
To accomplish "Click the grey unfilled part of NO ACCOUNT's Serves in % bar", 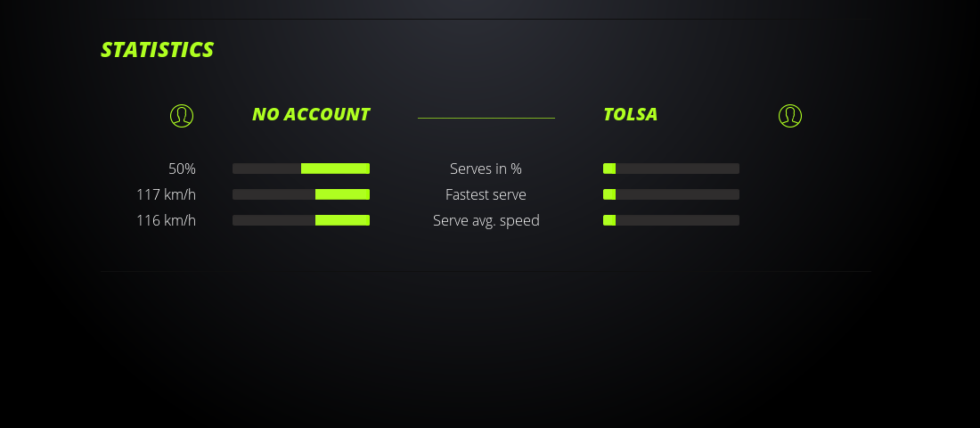I will point(266,169).
